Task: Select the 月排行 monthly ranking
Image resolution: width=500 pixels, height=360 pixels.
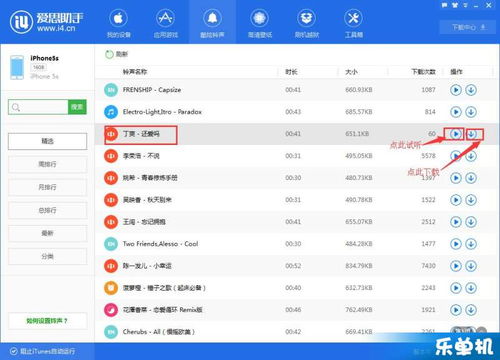Action: (47, 187)
